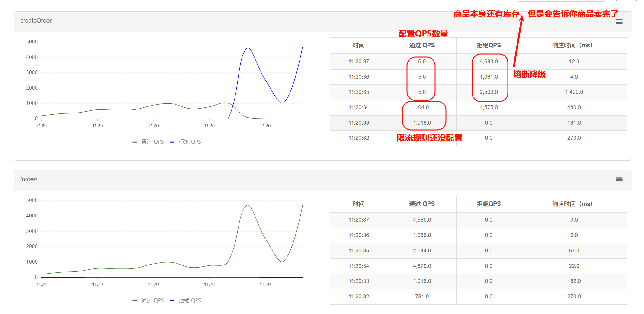Click the createOrder panel title
Viewport: 644px width, 314px height.
(36, 21)
